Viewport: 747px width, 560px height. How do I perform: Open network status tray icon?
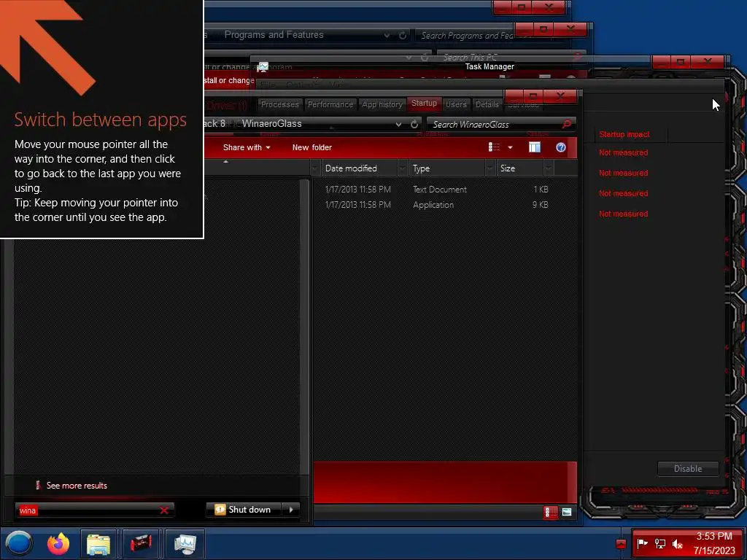[659, 543]
